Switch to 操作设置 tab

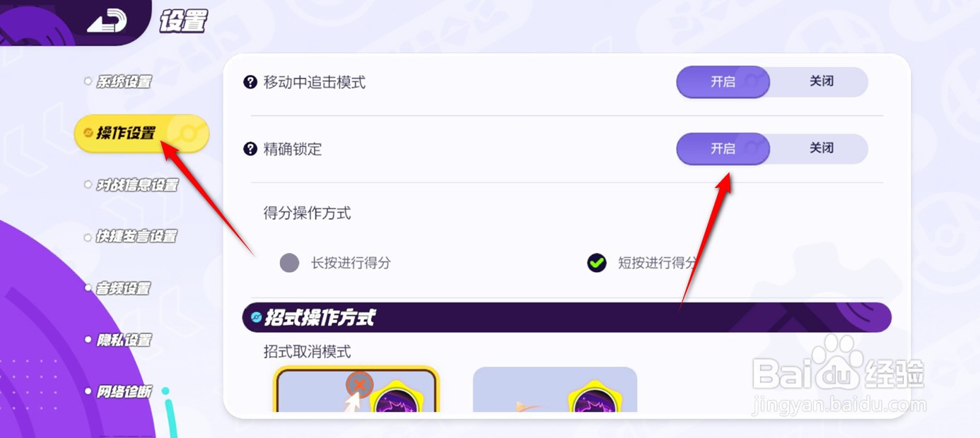[x=141, y=133]
